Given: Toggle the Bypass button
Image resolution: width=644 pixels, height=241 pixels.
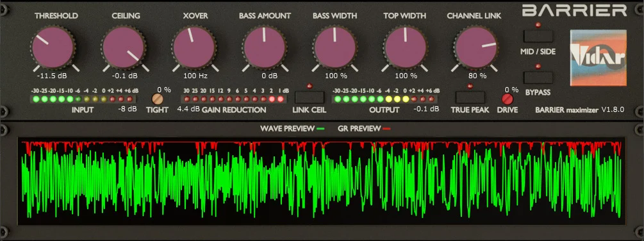Looking at the screenshot, I should click(x=538, y=77).
